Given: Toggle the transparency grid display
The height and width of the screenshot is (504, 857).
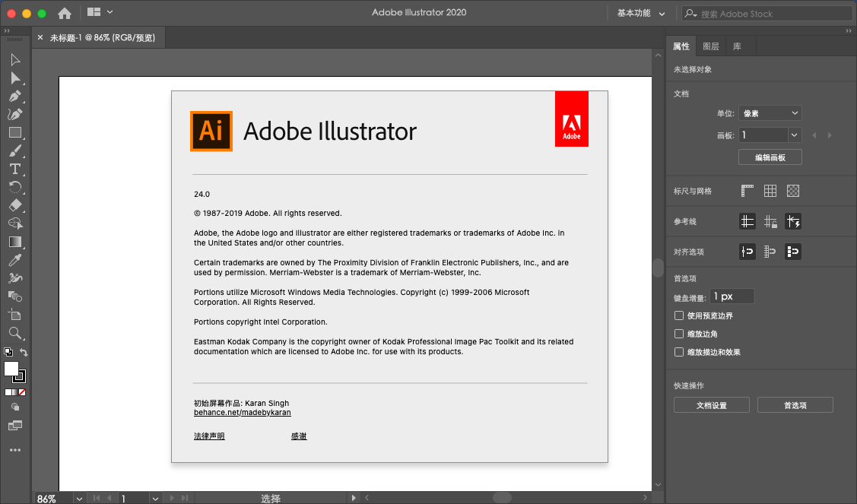Looking at the screenshot, I should pyautogui.click(x=793, y=191).
